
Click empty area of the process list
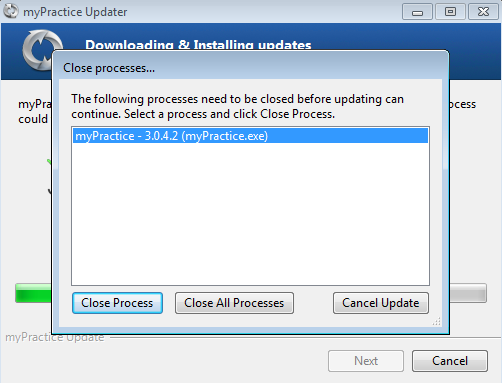coord(250,213)
